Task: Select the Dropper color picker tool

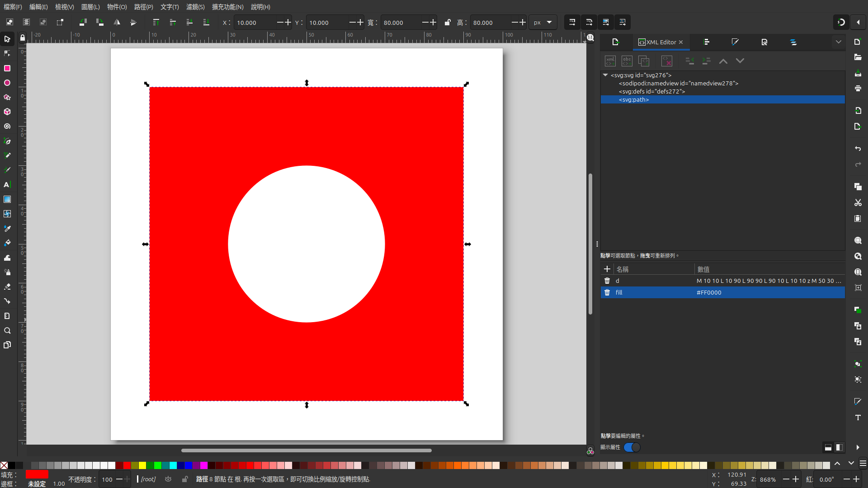Action: 7,229
